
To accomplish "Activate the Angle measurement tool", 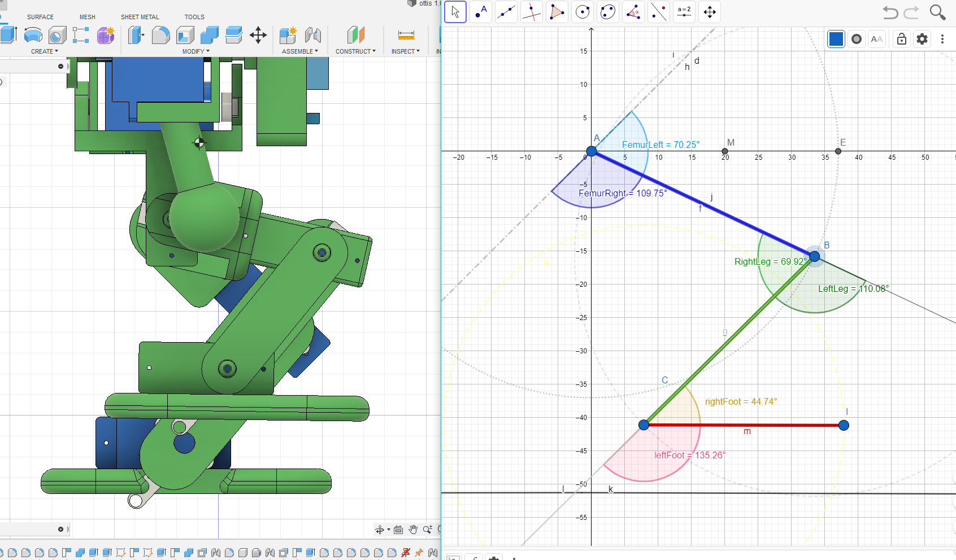I will 633,11.
